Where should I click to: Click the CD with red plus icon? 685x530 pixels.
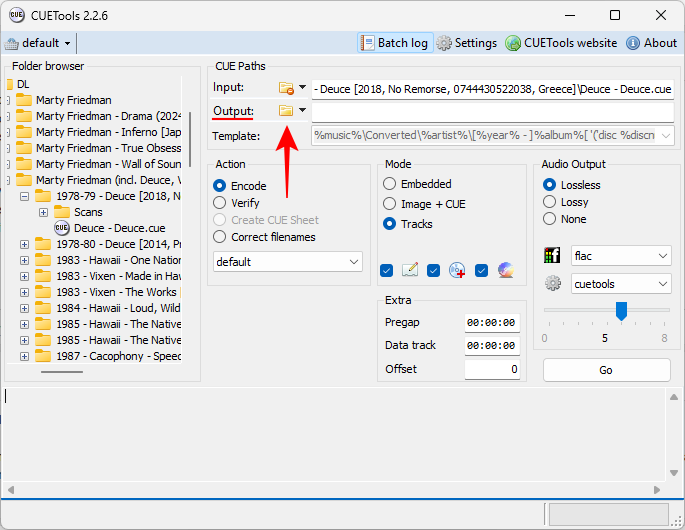457,270
